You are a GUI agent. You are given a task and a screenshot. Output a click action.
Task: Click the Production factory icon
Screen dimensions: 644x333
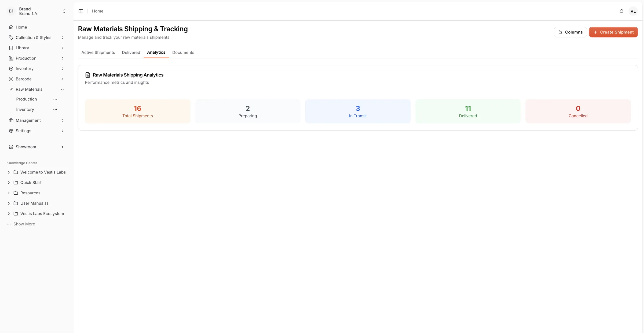click(x=11, y=58)
